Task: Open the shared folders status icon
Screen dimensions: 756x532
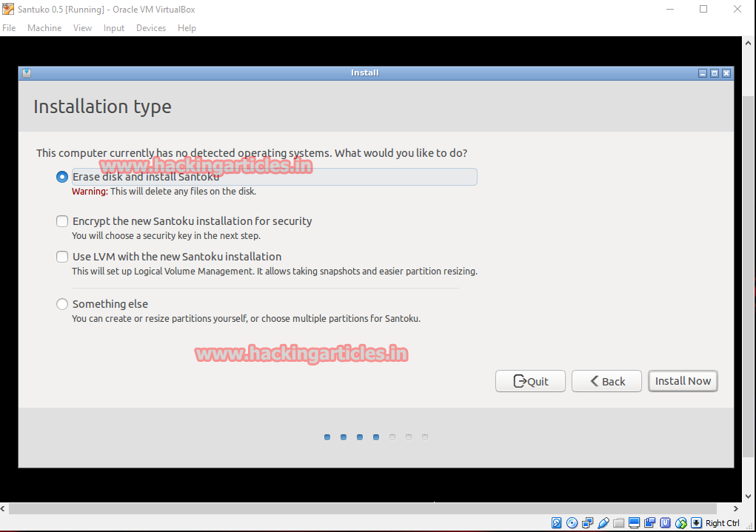Action: [x=618, y=523]
